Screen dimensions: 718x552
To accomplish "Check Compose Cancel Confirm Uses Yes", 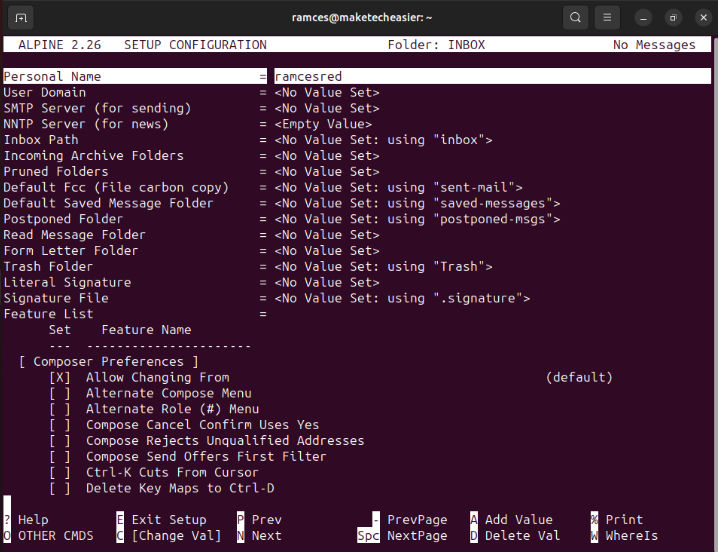I will pos(60,425).
